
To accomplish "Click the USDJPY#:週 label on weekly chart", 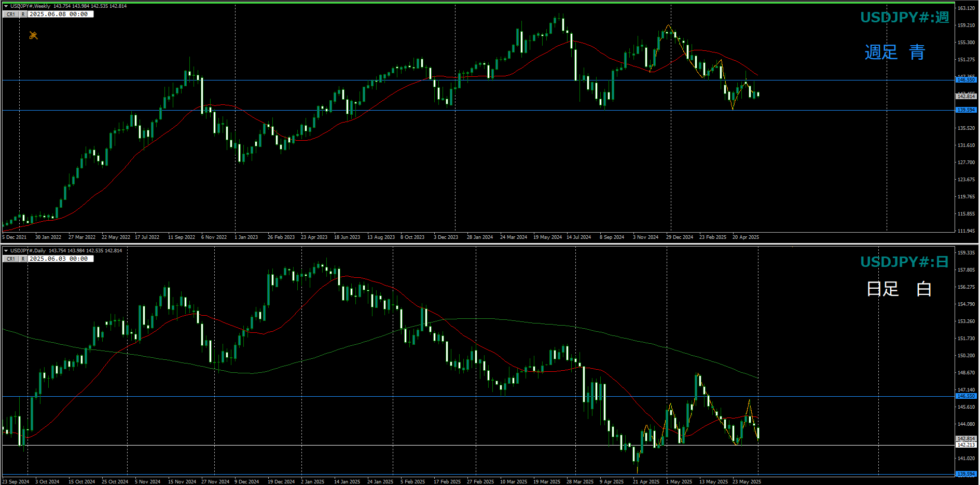I will (905, 18).
